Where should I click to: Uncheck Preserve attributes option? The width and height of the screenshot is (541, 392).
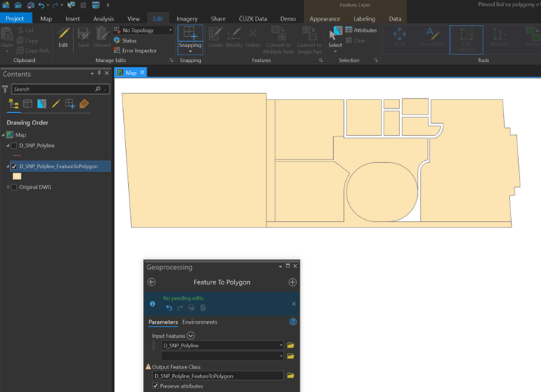tap(156, 386)
